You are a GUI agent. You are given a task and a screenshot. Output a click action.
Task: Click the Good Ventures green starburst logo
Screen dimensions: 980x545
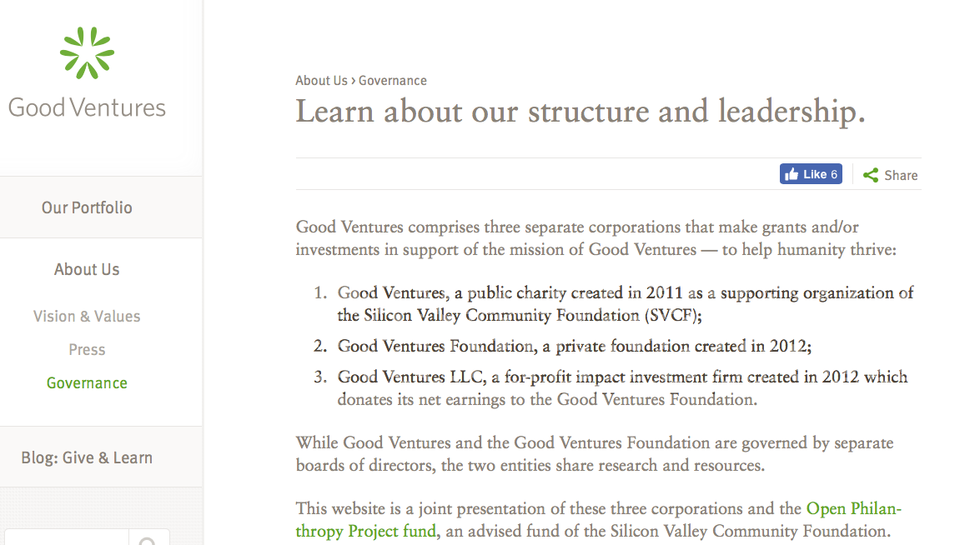[87, 53]
